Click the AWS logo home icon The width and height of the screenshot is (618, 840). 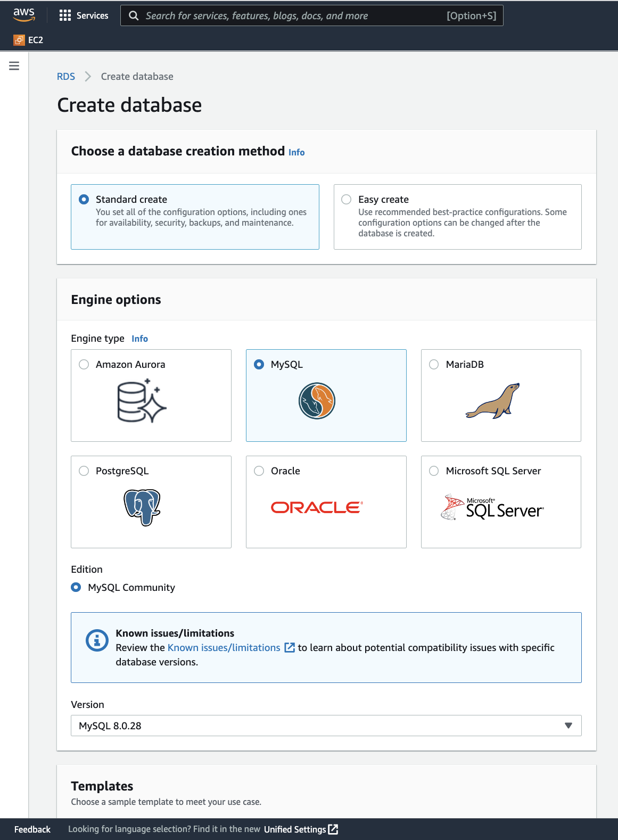(24, 15)
